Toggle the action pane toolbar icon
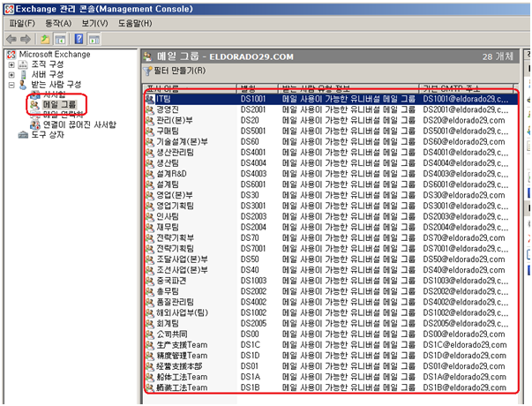The height and width of the screenshot is (406, 532). coord(94,40)
